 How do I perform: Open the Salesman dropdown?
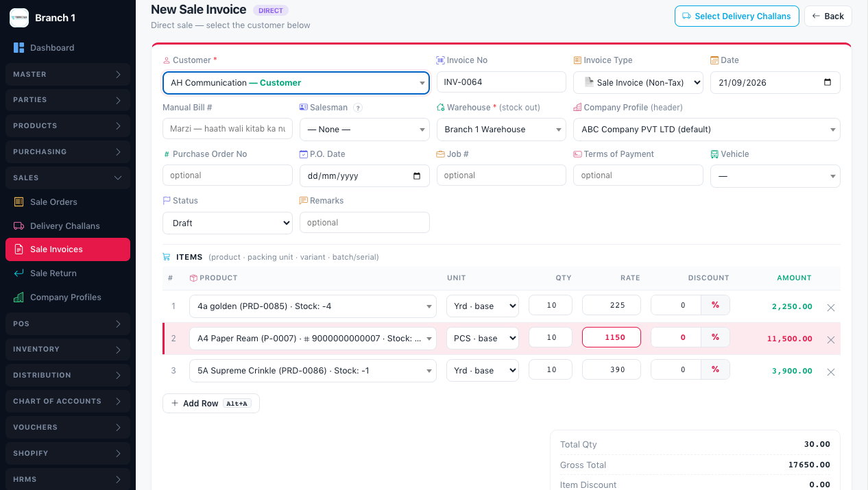click(x=365, y=130)
